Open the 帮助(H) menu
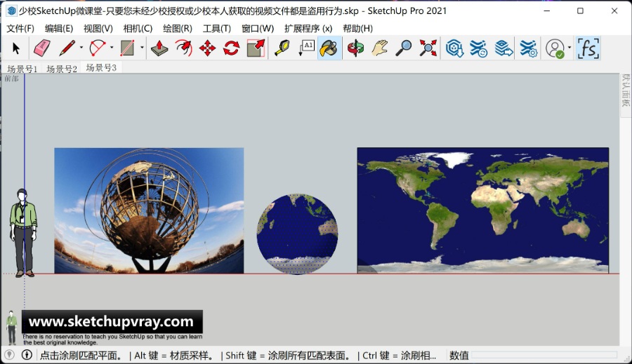 tap(358, 29)
